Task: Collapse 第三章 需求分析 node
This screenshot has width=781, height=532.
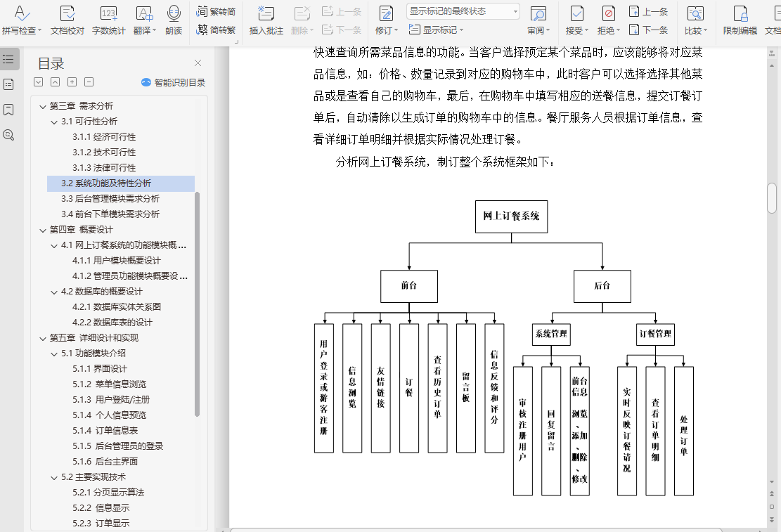Action: tap(43, 106)
